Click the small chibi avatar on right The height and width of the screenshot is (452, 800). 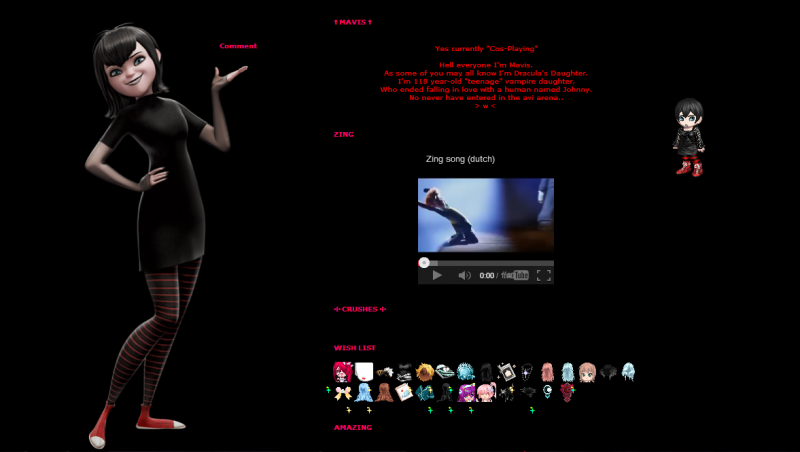pos(687,136)
